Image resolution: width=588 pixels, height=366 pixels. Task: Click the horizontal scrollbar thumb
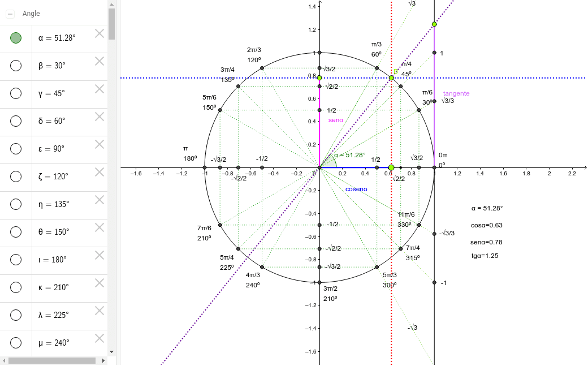click(x=52, y=361)
